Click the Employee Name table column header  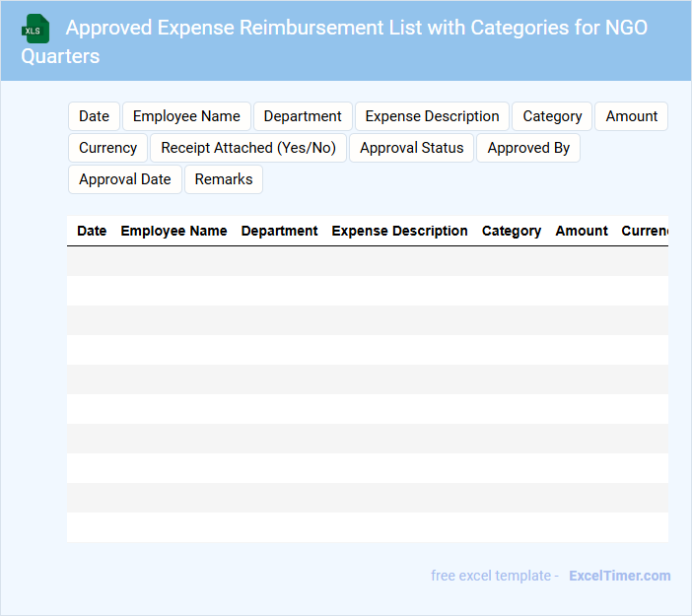(x=173, y=231)
